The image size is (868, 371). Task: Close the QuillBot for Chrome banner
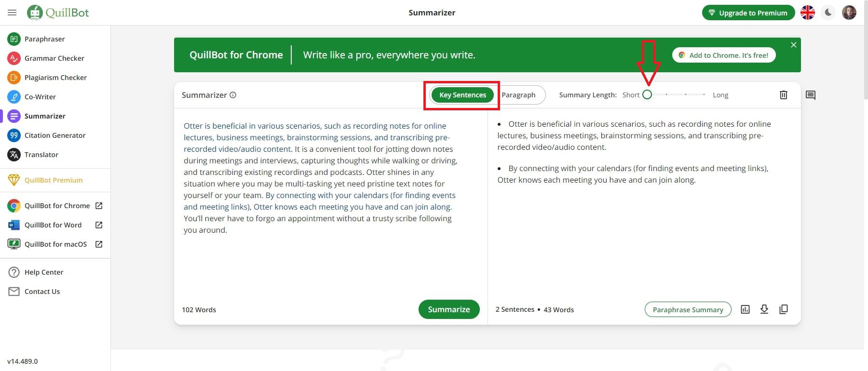point(793,45)
